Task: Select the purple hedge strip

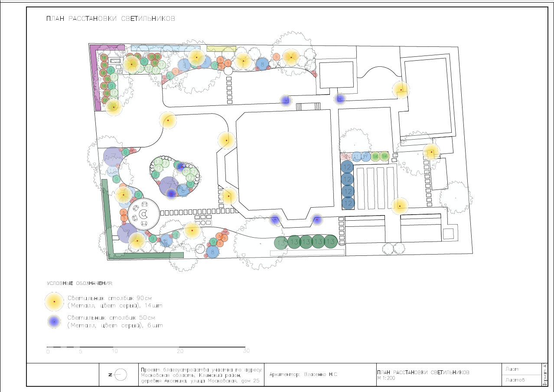Action: click(96, 78)
